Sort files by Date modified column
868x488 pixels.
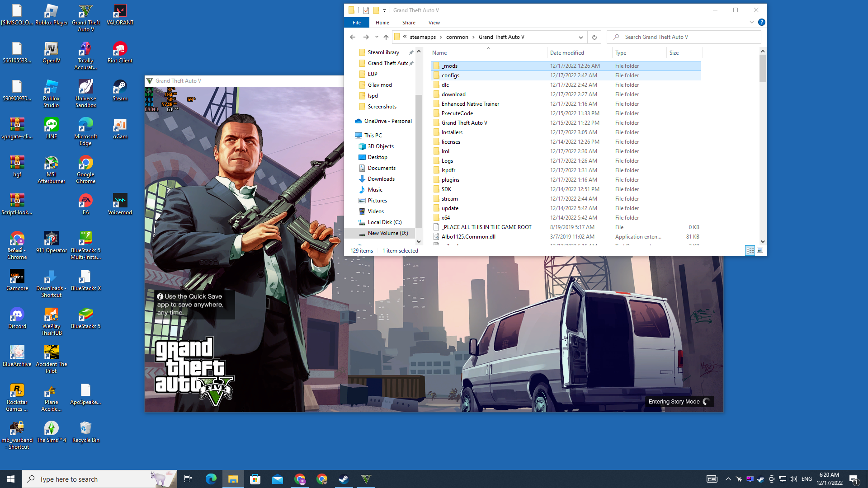pos(567,53)
